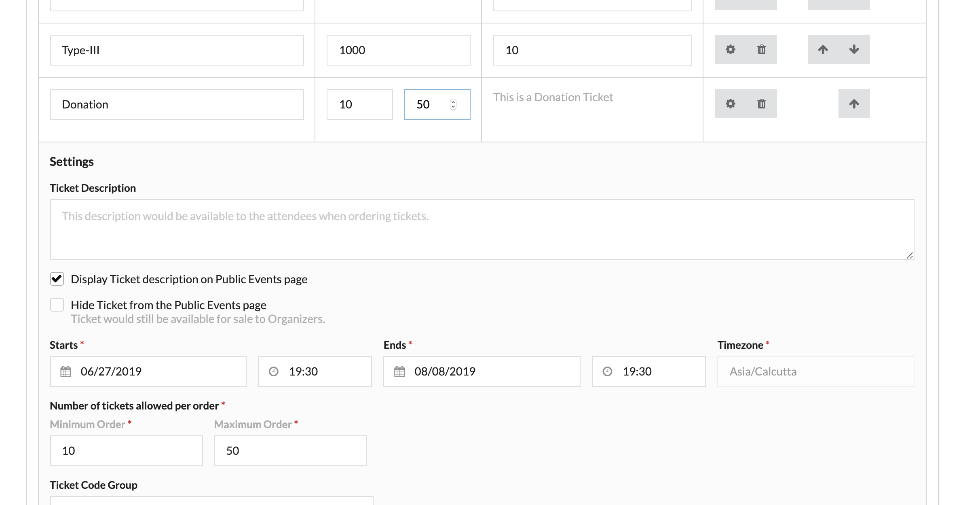Uncheck Display Ticket description on Public Events
980x505 pixels.
[x=57, y=279]
